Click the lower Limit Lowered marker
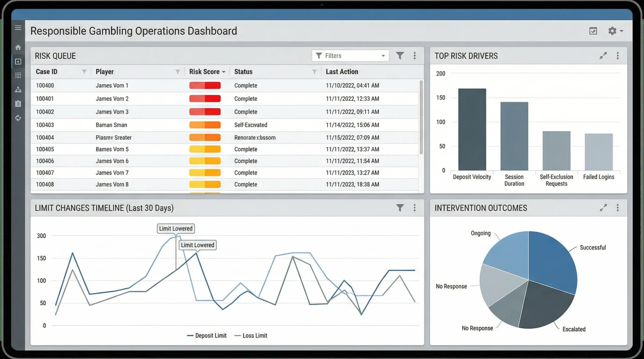The height and width of the screenshot is (359, 644). click(197, 245)
